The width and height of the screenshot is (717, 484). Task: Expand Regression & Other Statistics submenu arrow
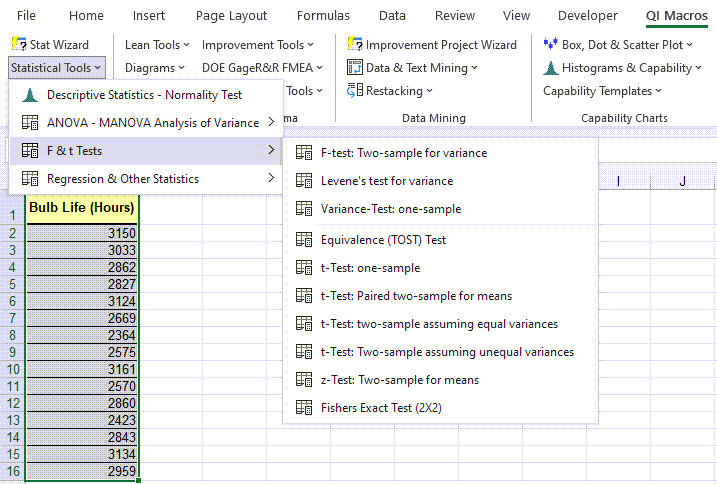pyautogui.click(x=271, y=178)
